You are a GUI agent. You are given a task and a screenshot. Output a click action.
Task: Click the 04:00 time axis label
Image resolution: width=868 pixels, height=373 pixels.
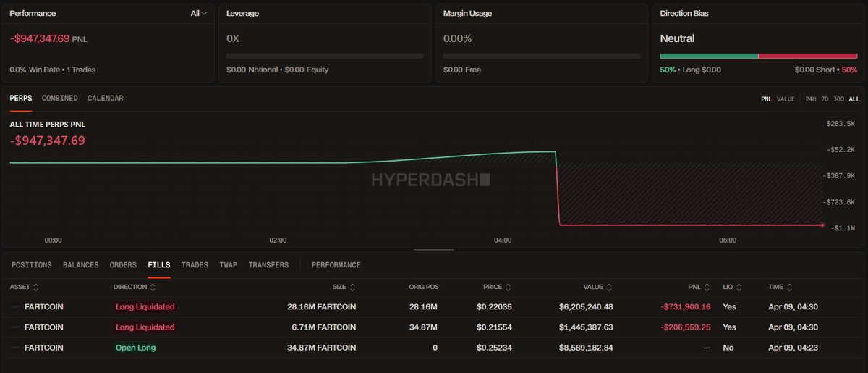click(503, 240)
